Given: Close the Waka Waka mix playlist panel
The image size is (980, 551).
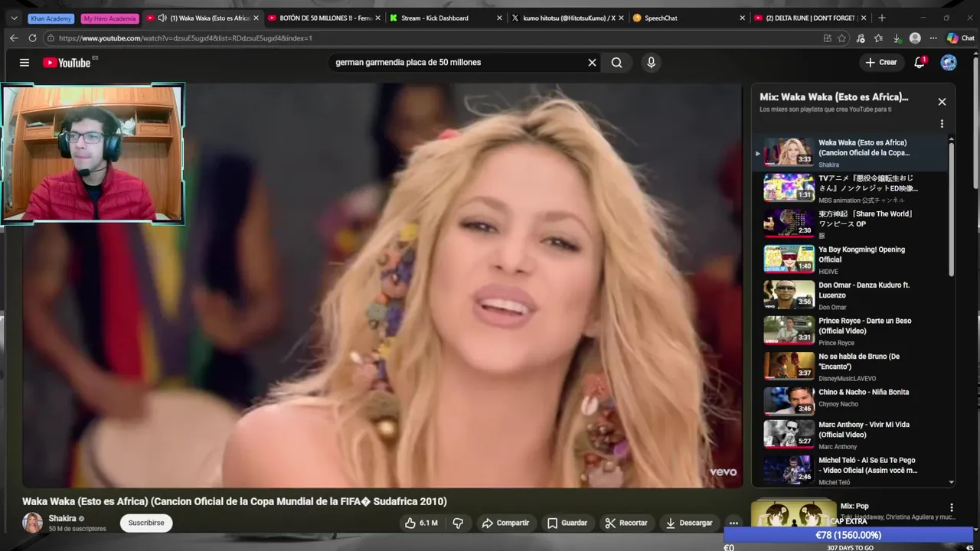Looking at the screenshot, I should click(x=942, y=102).
